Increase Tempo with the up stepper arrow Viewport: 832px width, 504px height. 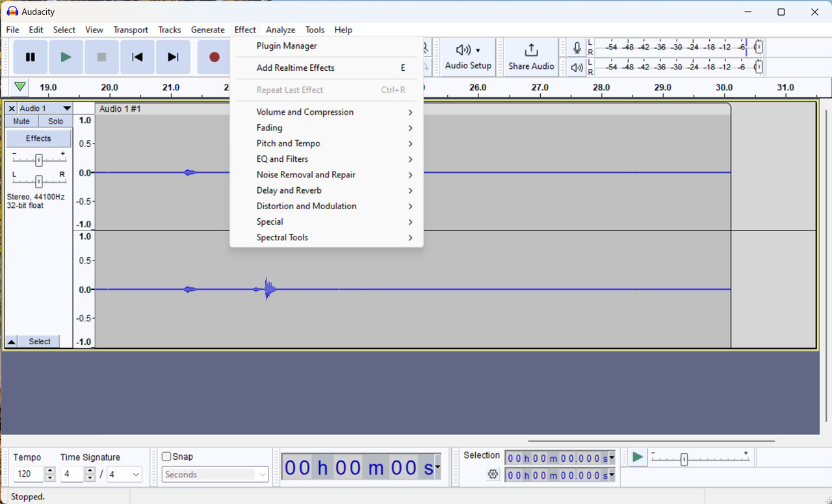51,470
